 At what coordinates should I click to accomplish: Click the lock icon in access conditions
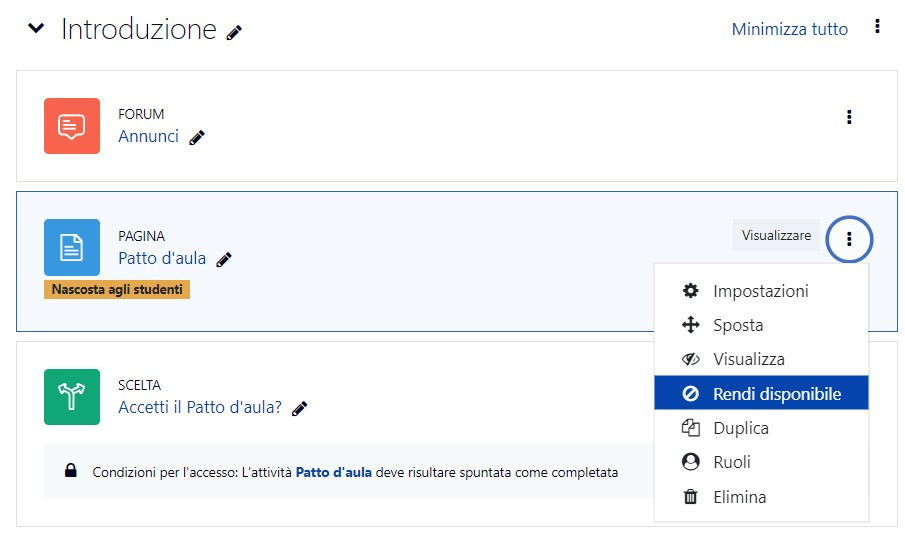pyautogui.click(x=70, y=470)
